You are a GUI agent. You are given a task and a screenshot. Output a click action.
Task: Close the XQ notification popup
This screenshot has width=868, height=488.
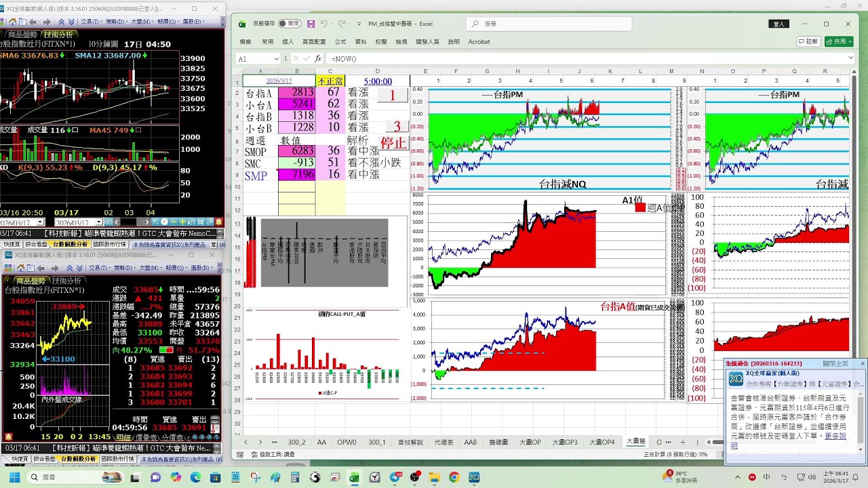click(x=863, y=364)
